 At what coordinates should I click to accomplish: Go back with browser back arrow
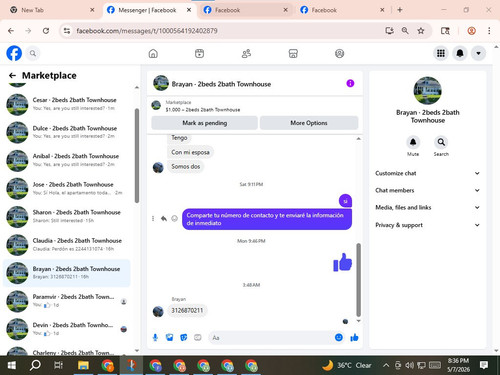pos(11,31)
